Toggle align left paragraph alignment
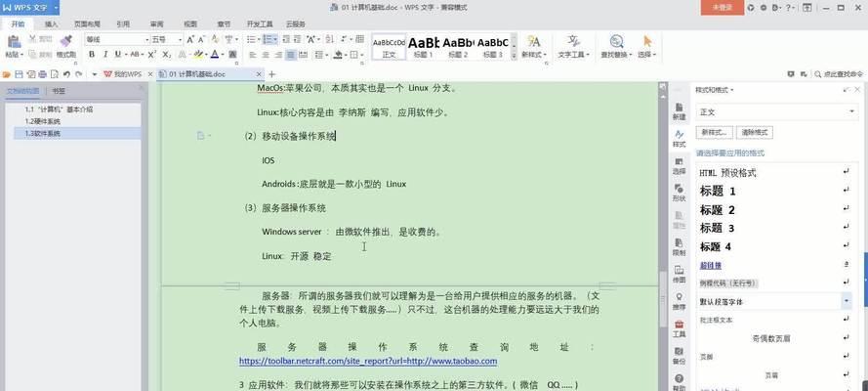The width and height of the screenshot is (868, 391). [253, 55]
